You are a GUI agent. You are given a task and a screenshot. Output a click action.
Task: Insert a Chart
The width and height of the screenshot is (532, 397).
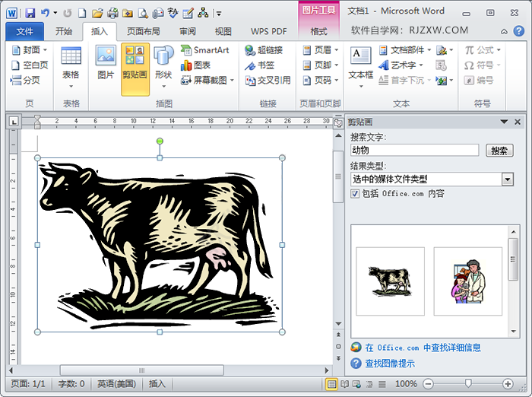point(195,65)
